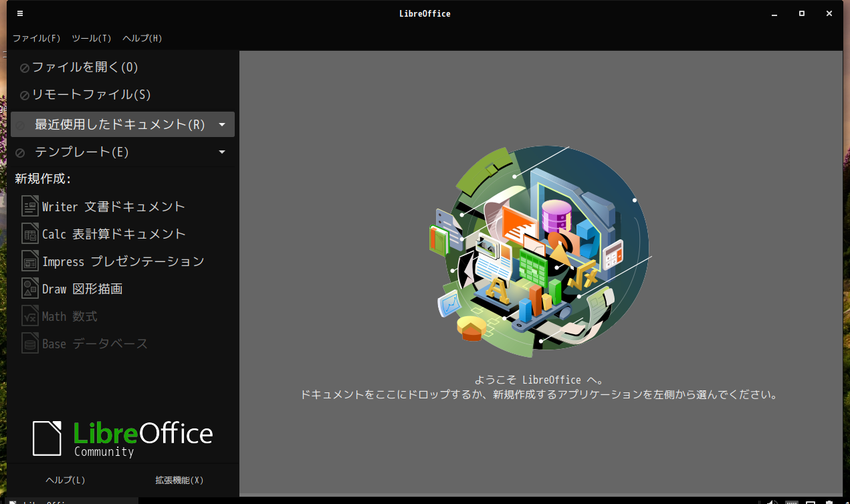Create a new Math 数式
This screenshot has height=504, width=850.
coord(60,316)
